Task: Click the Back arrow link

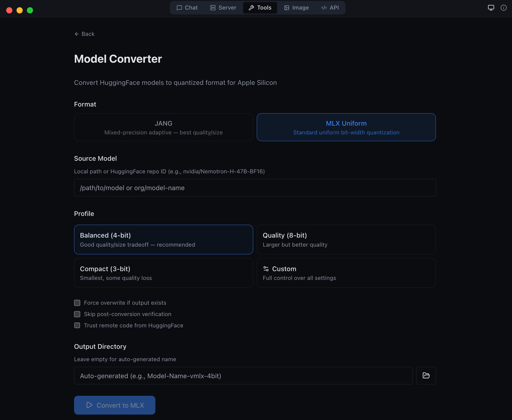Action: pyautogui.click(x=84, y=34)
